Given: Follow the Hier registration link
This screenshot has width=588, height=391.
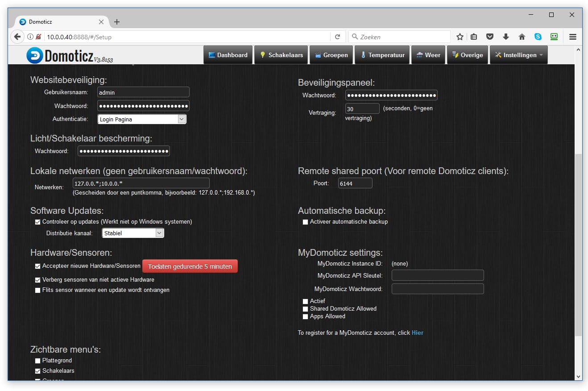Looking at the screenshot, I should [418, 333].
